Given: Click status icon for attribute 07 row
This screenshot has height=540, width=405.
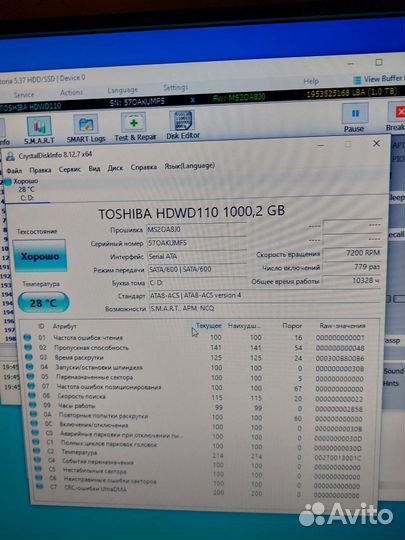Looking at the screenshot, I should point(31,386).
